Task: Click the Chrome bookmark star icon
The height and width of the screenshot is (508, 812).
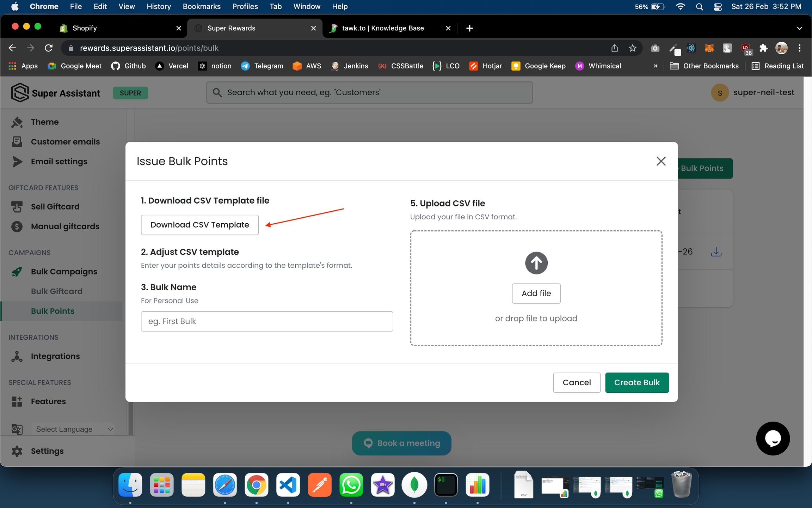Action: tap(633, 48)
